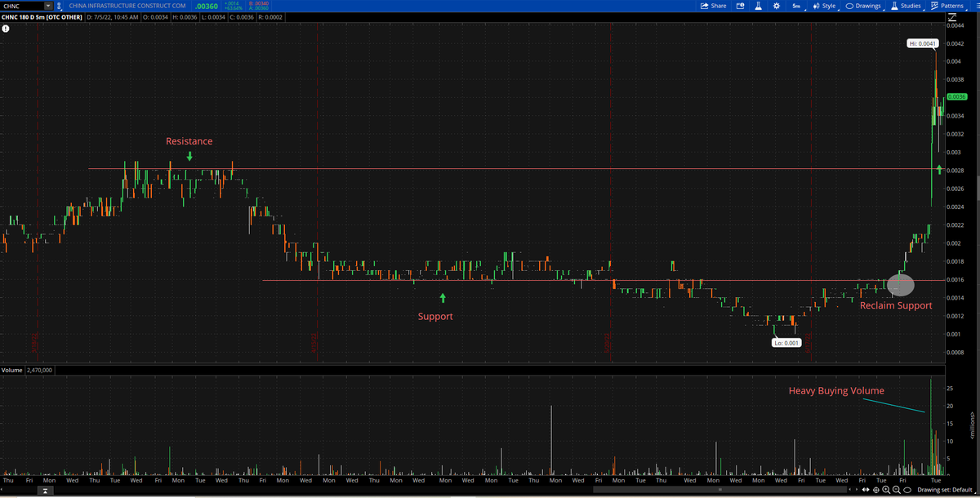The width and height of the screenshot is (980, 498).
Task: Toggle price axis auto-scale icon
Action: tap(952, 17)
